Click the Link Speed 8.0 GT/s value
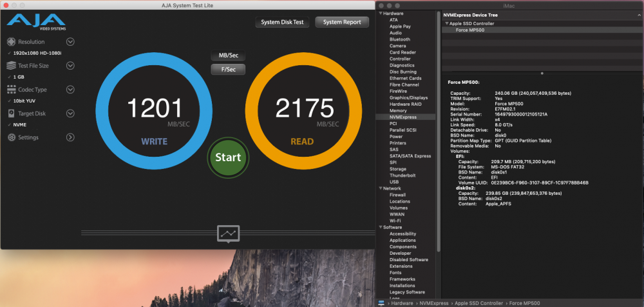Image resolution: width=644 pixels, height=307 pixels. (504, 124)
